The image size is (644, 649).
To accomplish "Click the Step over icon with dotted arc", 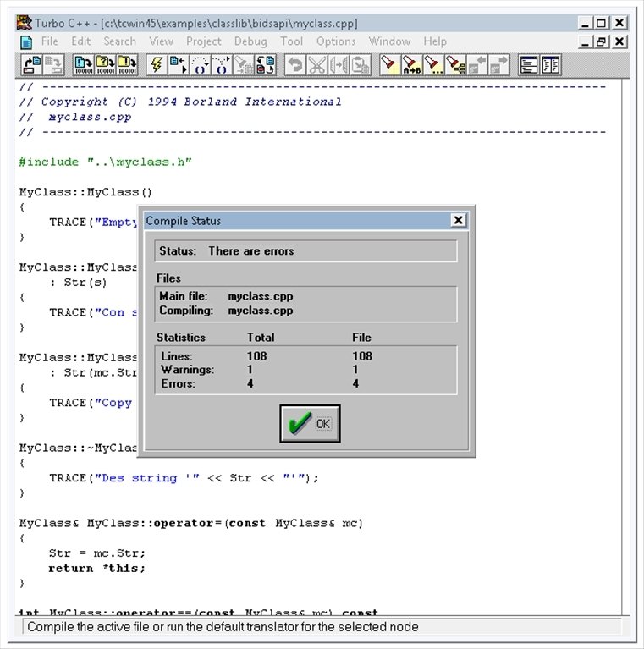I will 200,65.
